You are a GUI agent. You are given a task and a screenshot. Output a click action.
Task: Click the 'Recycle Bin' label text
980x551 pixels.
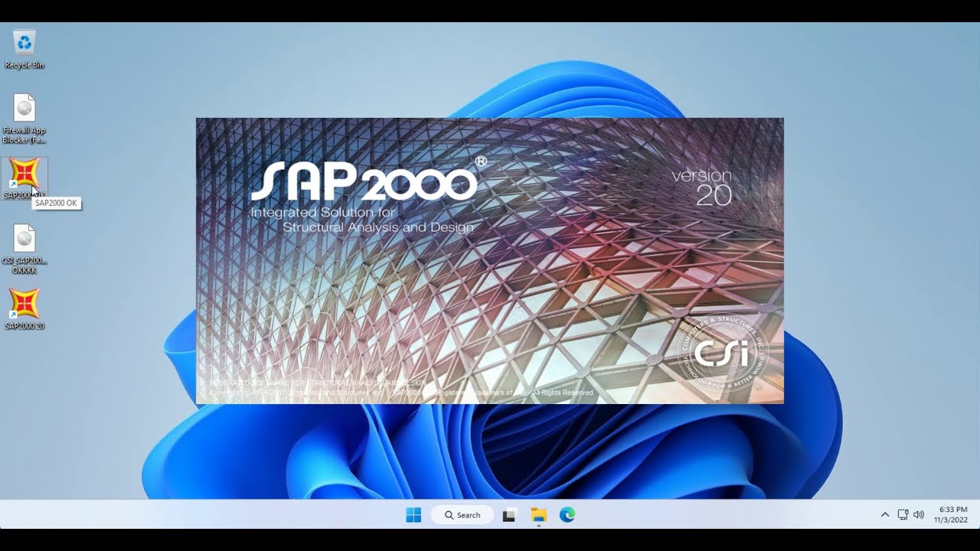coord(24,65)
